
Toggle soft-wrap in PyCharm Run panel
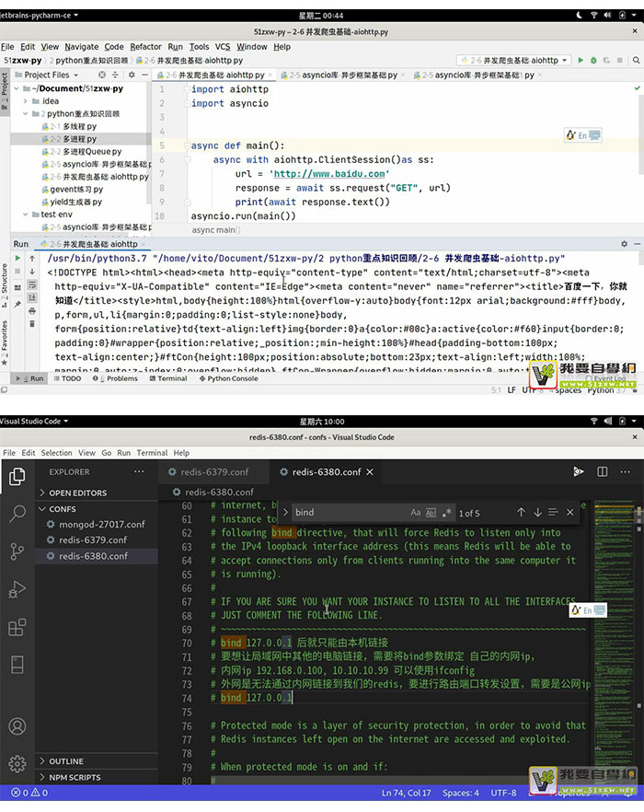(x=32, y=284)
